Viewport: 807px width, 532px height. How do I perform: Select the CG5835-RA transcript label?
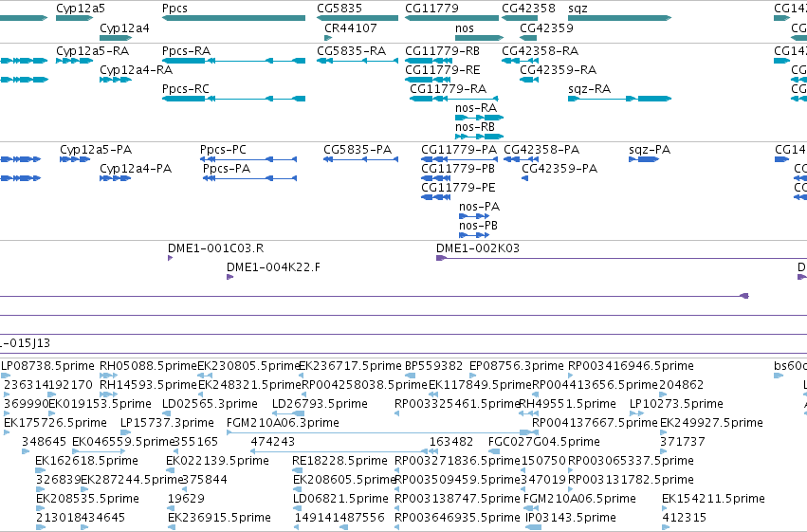pyautogui.click(x=352, y=51)
